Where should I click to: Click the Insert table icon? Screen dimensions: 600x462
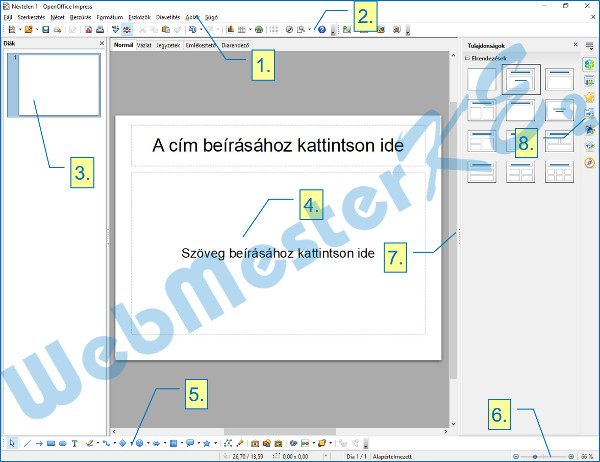pyautogui.click(x=242, y=29)
